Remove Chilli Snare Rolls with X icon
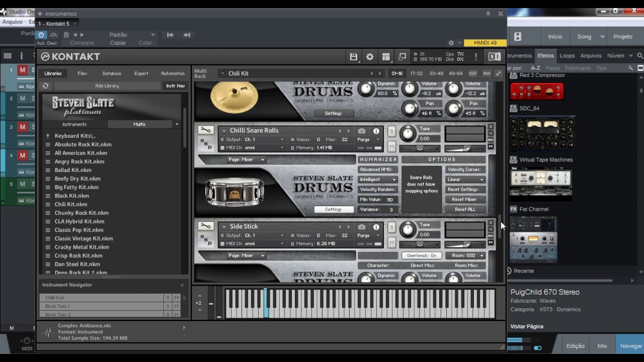644x362 pixels. pyautogui.click(x=491, y=127)
